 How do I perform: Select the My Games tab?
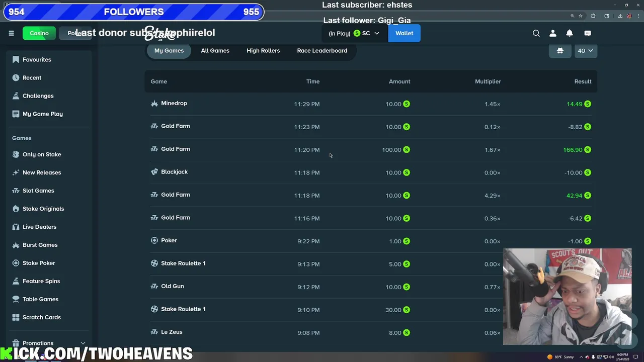[x=169, y=51]
